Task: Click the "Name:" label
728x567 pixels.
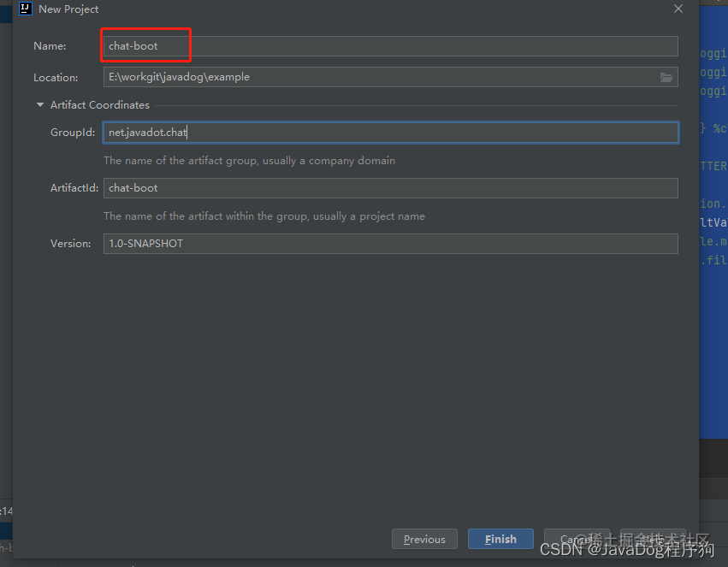Action: pyautogui.click(x=50, y=46)
